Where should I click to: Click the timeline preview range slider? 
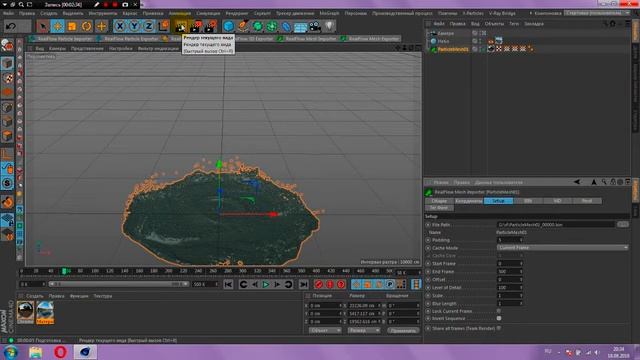pos(119,284)
